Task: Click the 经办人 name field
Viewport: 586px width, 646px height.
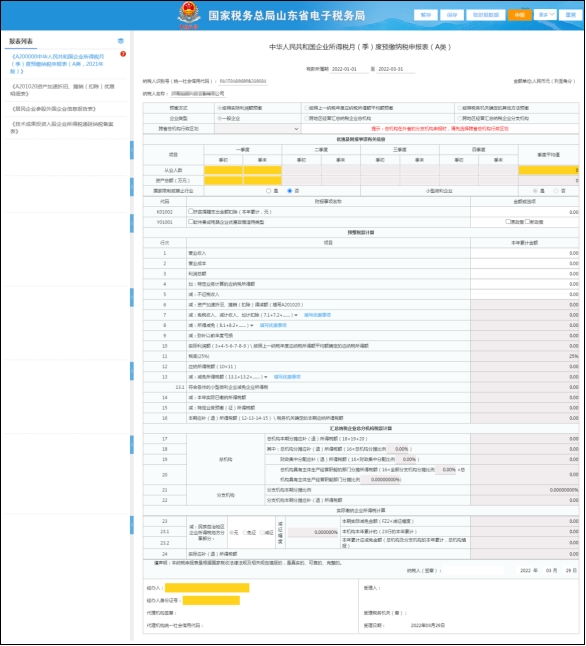Action: click(207, 587)
